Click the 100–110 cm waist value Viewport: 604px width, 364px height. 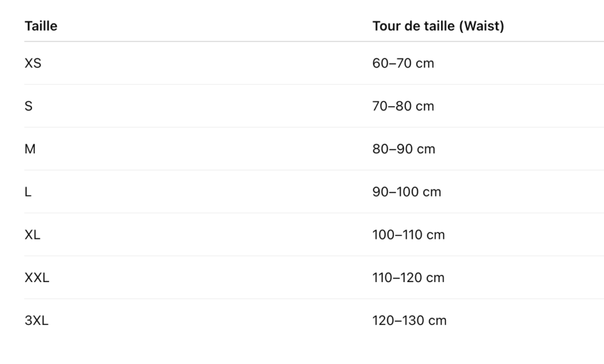(409, 235)
